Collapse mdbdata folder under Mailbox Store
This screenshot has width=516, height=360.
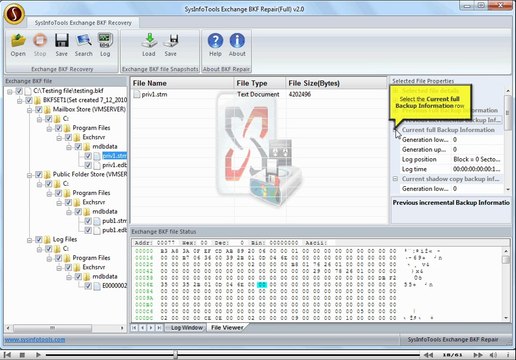[69, 147]
